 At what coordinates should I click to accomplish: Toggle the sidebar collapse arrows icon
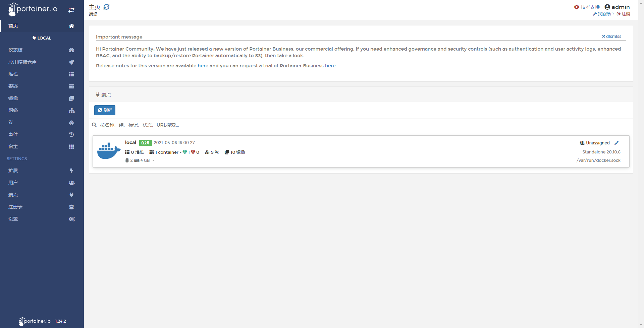pyautogui.click(x=71, y=10)
